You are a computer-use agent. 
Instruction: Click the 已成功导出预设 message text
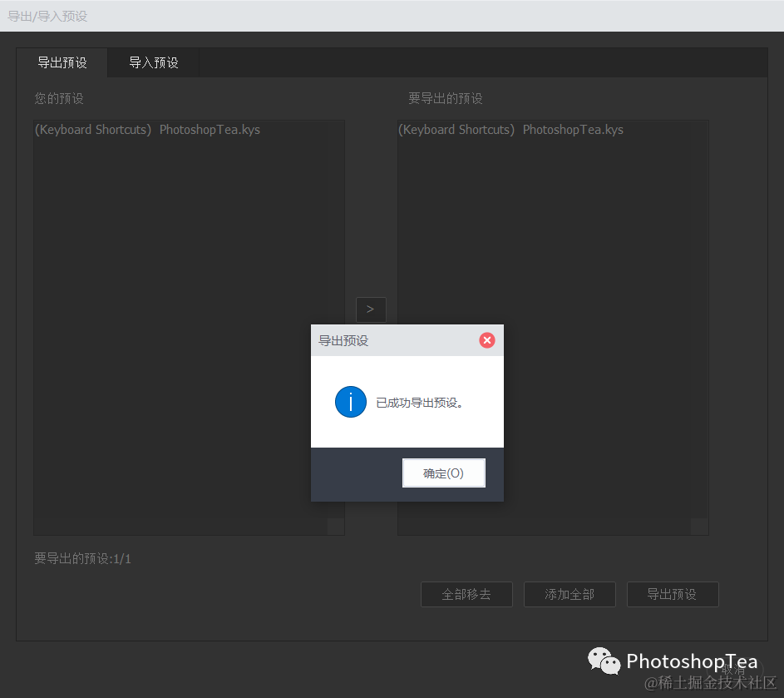pyautogui.click(x=419, y=403)
